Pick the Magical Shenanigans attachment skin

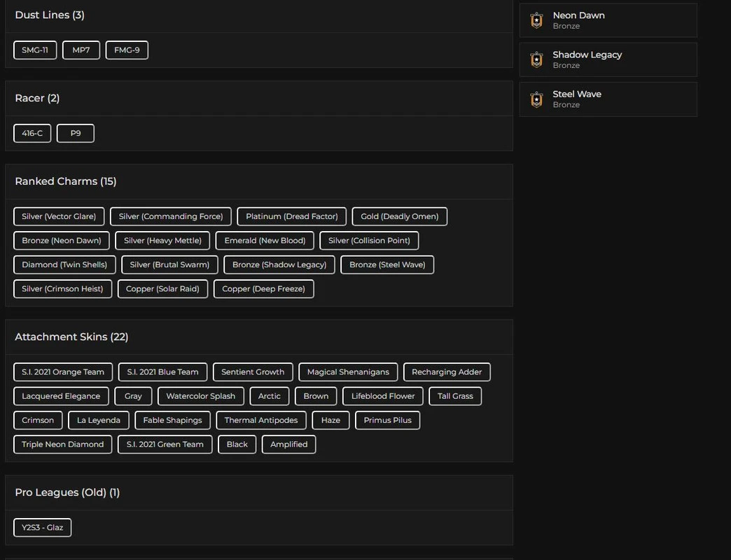click(348, 372)
